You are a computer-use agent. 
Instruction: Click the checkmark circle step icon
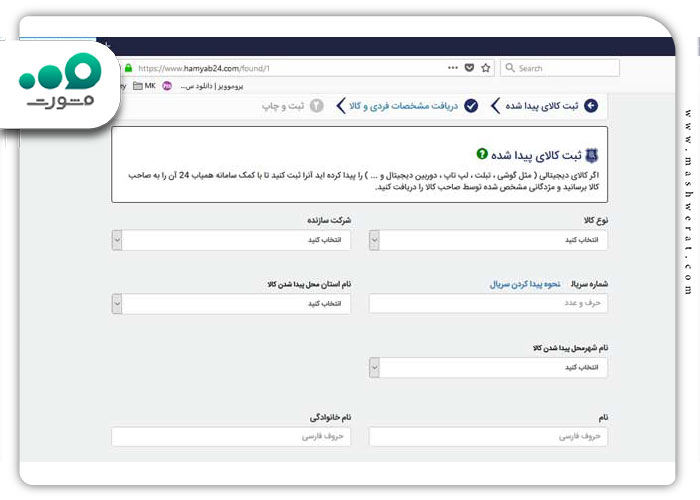point(471,106)
